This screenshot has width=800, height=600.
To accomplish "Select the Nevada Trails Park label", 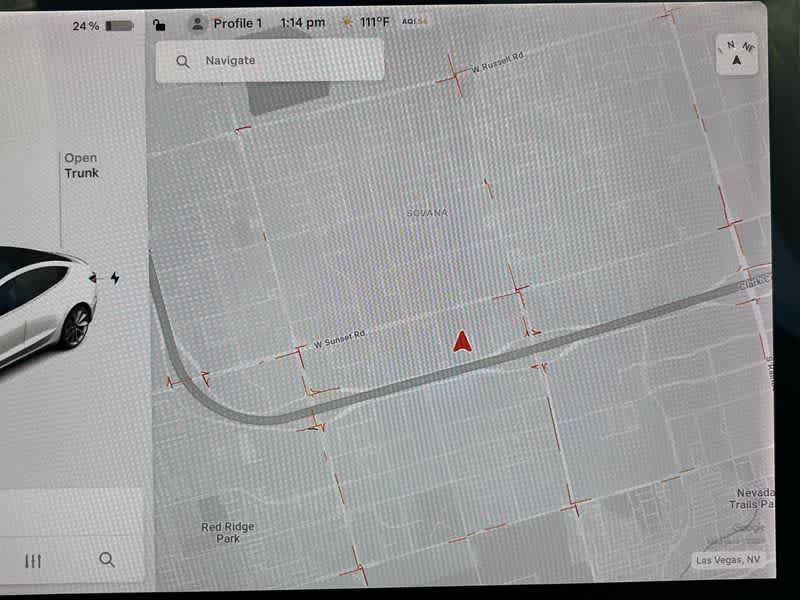I will point(753,498).
